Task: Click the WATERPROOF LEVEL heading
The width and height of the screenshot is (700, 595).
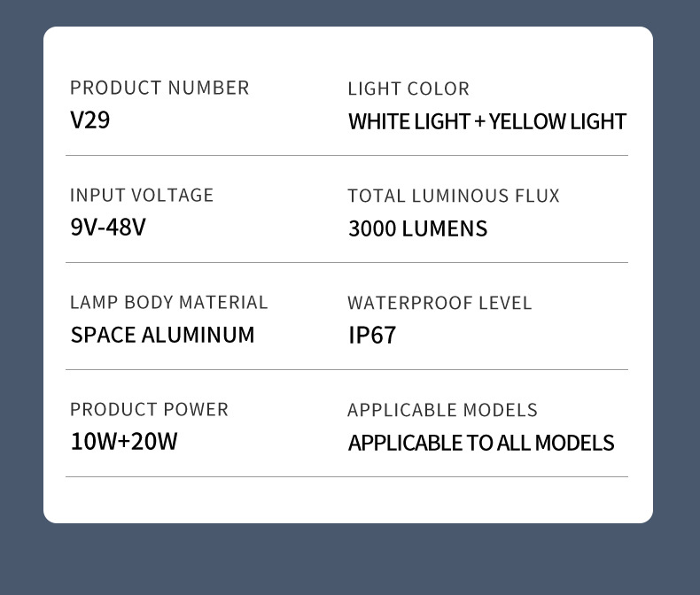Action: pos(439,303)
